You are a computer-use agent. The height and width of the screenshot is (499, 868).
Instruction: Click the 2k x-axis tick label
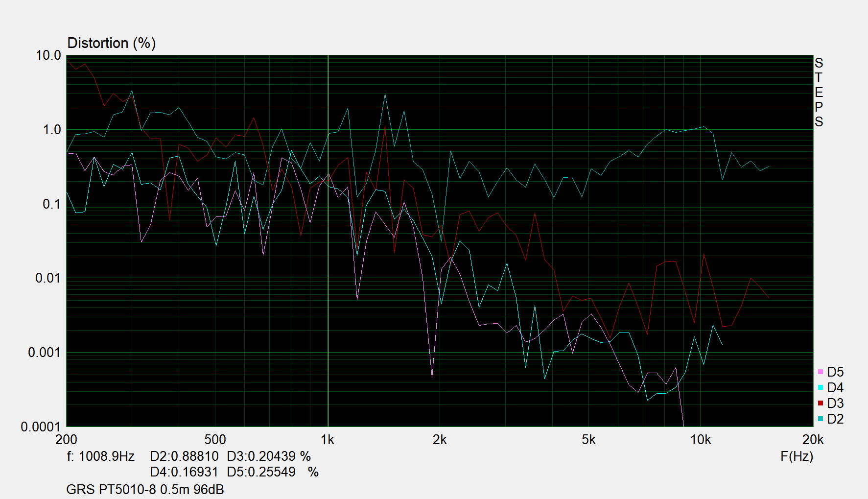click(440, 440)
